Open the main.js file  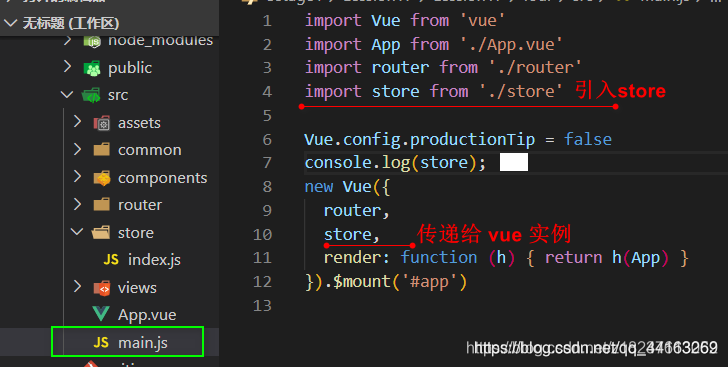point(143,343)
